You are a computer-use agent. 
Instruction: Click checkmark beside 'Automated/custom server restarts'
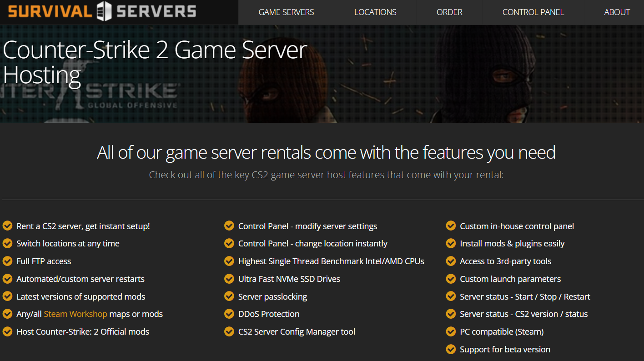tap(7, 279)
